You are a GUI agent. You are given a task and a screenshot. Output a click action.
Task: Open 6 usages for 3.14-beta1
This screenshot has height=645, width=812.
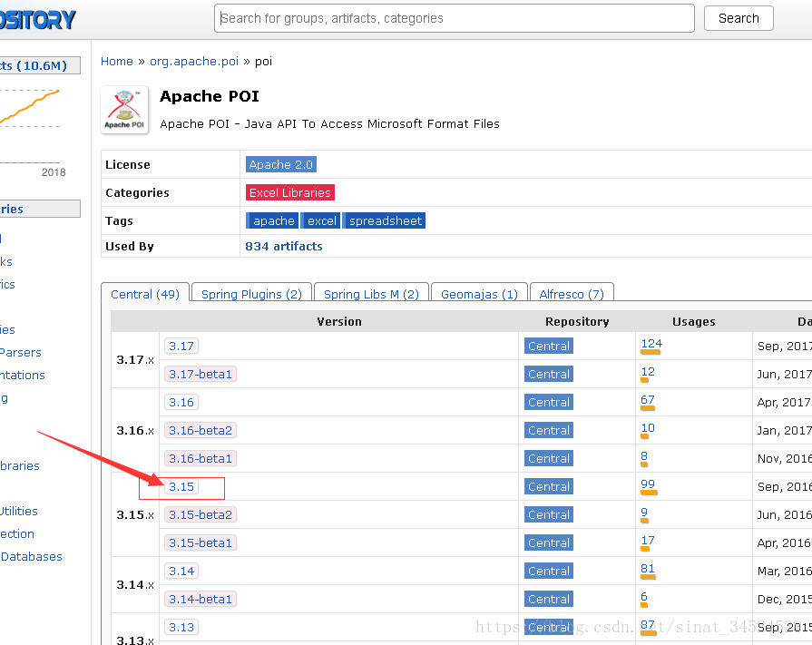tap(643, 597)
